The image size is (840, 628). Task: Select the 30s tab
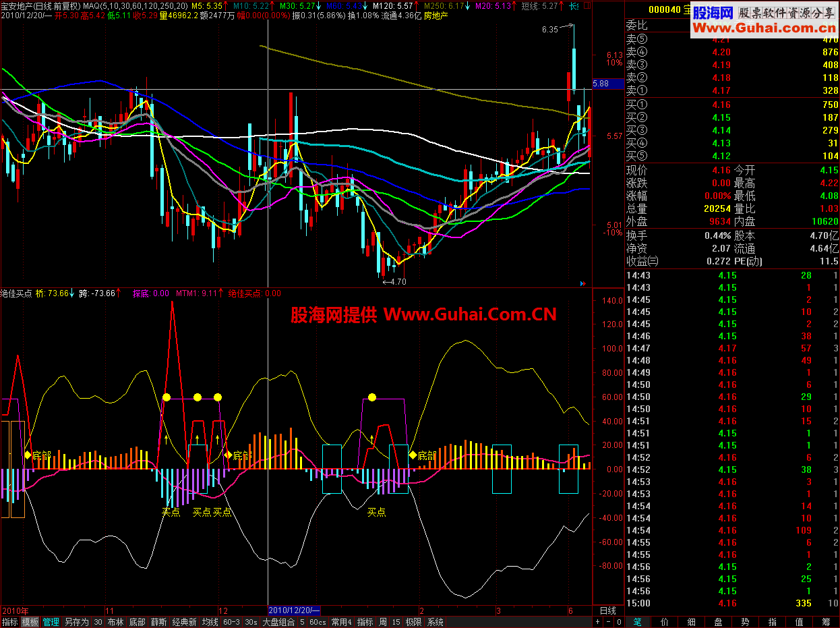tap(251, 622)
